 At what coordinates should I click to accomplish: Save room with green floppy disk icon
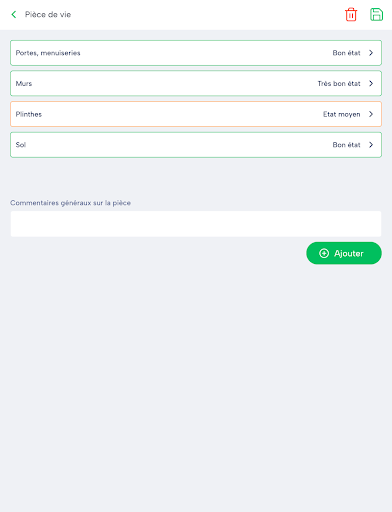pos(376,14)
